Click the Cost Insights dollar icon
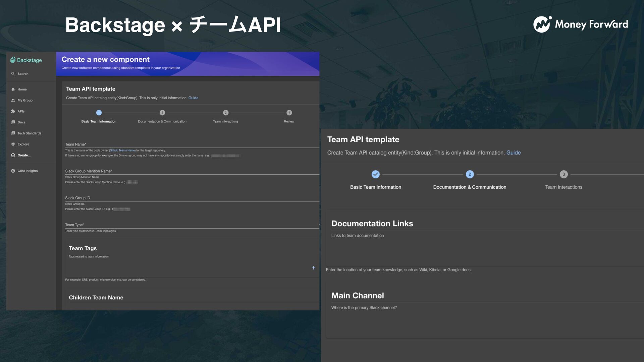Viewport: 644px width, 362px height. click(x=13, y=171)
